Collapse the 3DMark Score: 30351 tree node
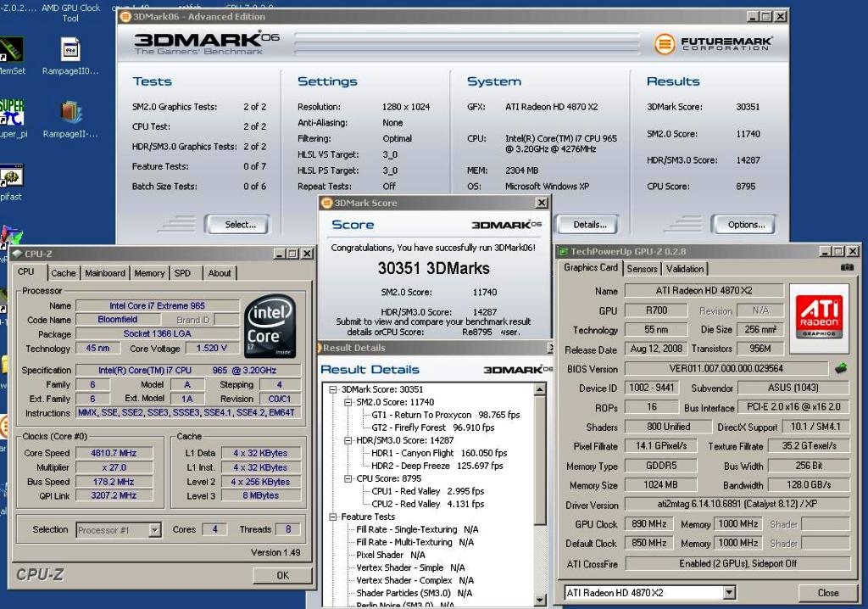The width and height of the screenshot is (868, 609). point(333,389)
